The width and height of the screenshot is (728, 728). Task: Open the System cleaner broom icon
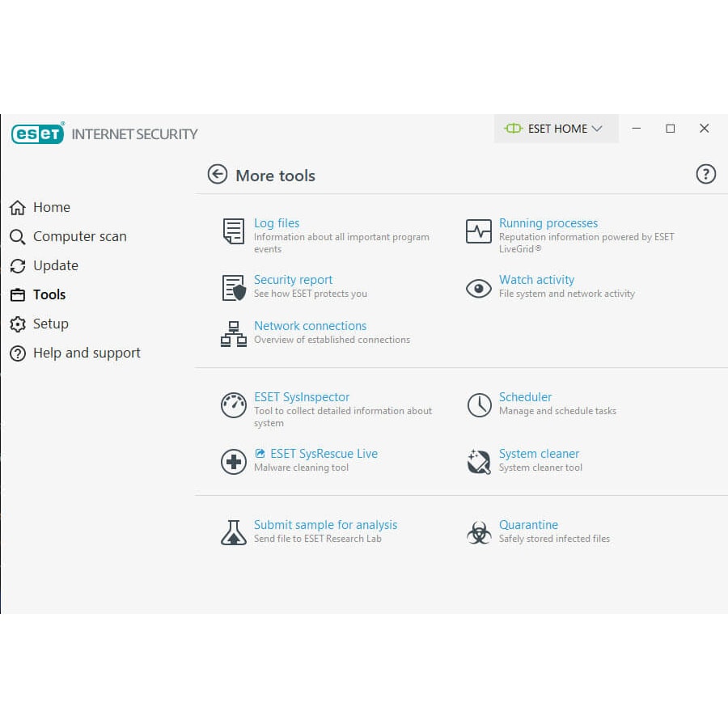[479, 461]
